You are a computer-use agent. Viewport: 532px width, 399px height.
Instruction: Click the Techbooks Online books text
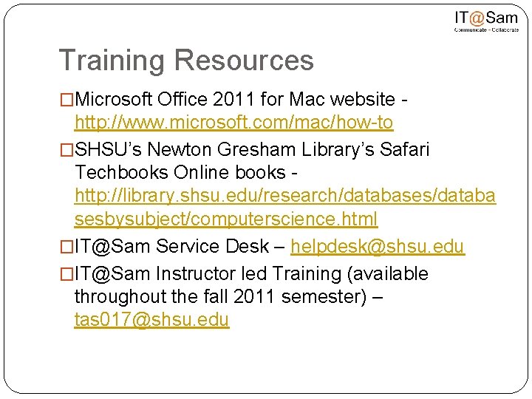180,172
